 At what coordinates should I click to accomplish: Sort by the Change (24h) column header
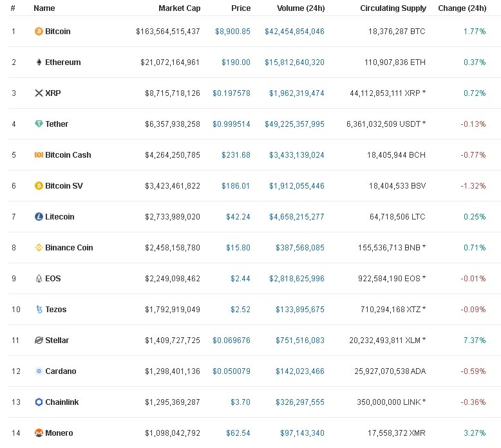(x=462, y=8)
